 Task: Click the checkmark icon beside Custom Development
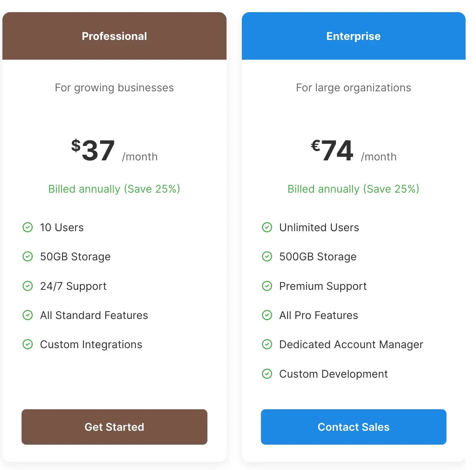click(x=267, y=374)
